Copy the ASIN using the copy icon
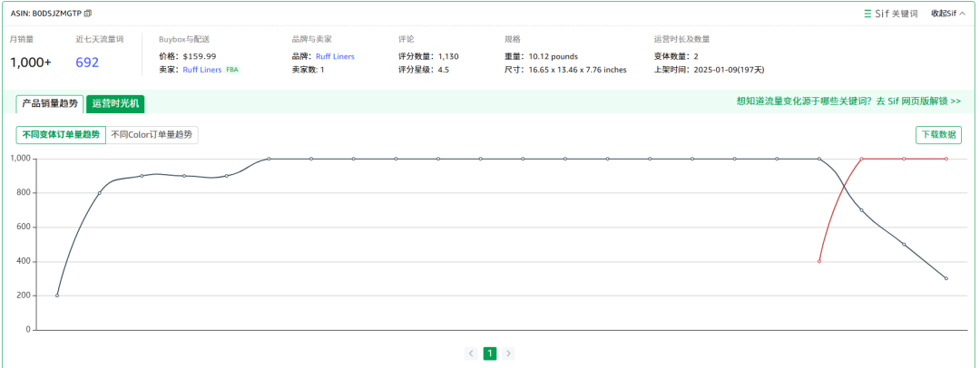The height and width of the screenshot is (368, 980). pos(87,13)
